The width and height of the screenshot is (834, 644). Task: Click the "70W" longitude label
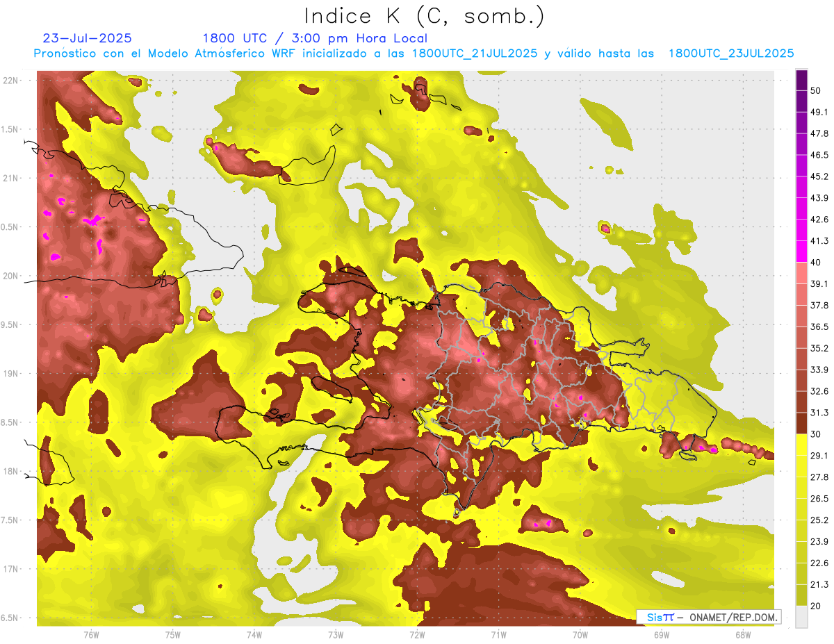[580, 635]
